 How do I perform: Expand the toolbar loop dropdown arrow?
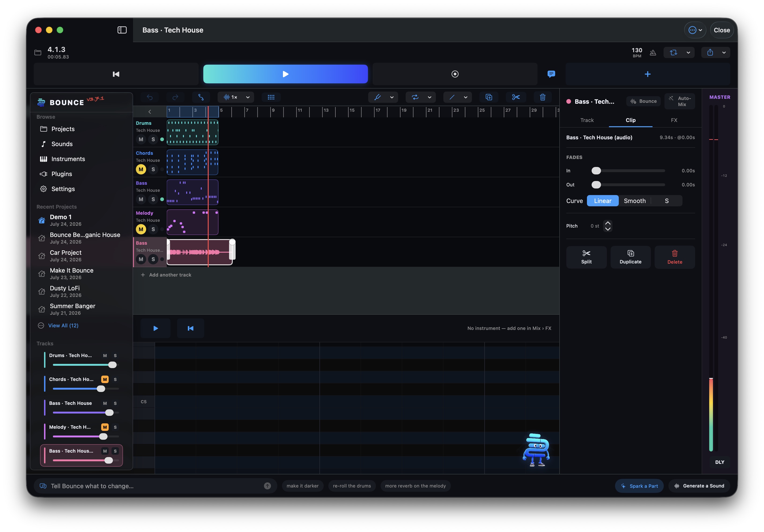click(429, 97)
